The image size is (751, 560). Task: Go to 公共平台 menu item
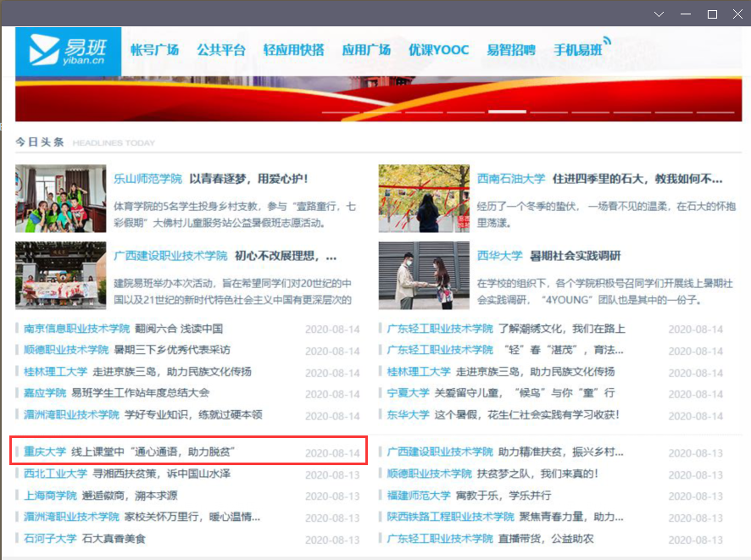tap(221, 50)
